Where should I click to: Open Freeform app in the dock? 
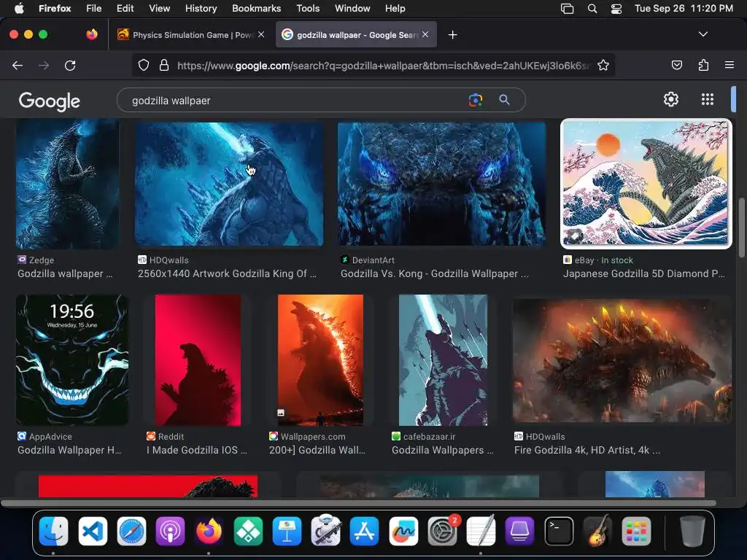pyautogui.click(x=403, y=532)
